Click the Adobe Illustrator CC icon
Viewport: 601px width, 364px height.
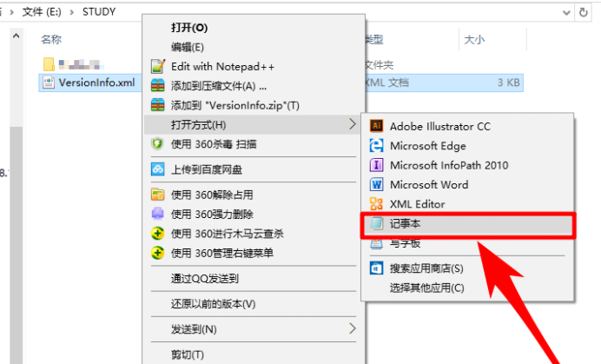click(x=376, y=126)
